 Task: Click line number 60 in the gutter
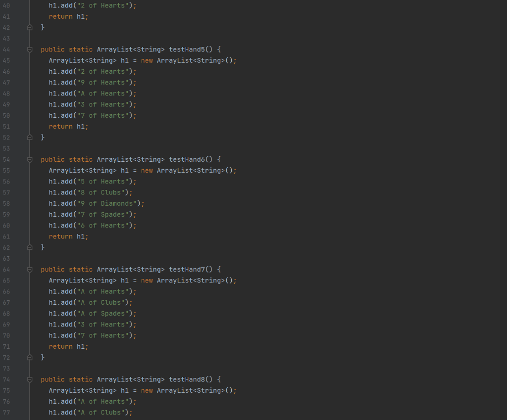(6, 225)
